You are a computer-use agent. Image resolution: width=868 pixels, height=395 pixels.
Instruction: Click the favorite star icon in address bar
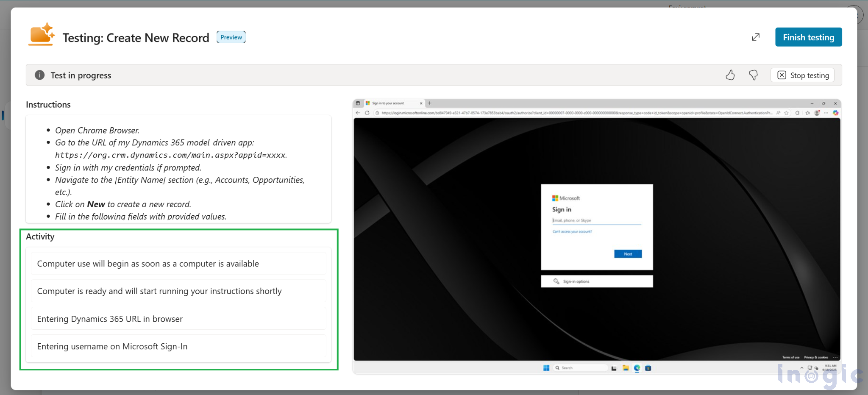pyautogui.click(x=787, y=113)
